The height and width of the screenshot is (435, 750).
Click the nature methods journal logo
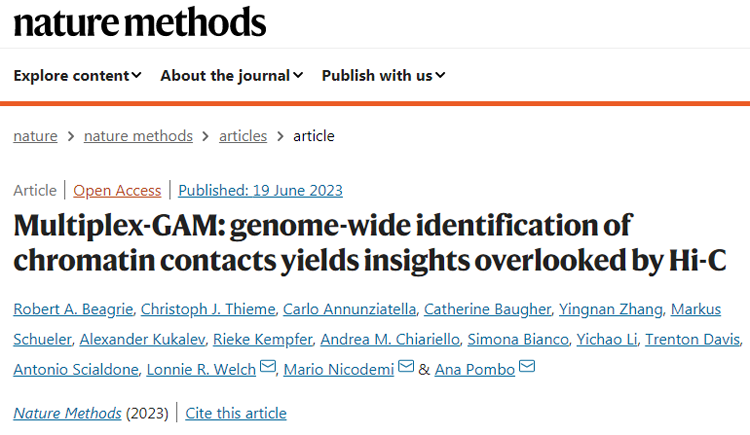pos(140,23)
